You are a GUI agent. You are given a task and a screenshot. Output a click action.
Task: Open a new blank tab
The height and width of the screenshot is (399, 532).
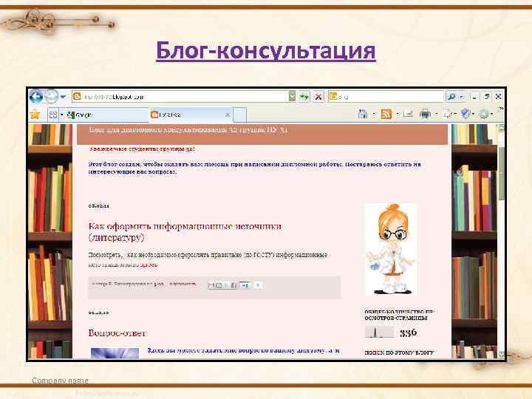(240, 115)
